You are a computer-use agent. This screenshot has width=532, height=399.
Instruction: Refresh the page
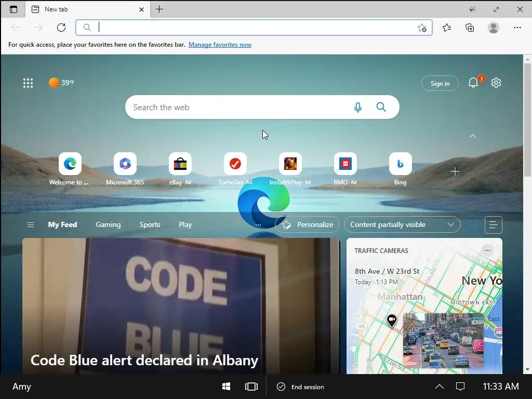pyautogui.click(x=61, y=28)
